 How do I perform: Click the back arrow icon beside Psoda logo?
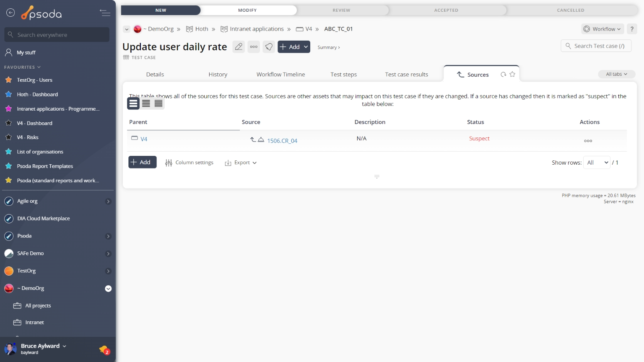click(10, 13)
